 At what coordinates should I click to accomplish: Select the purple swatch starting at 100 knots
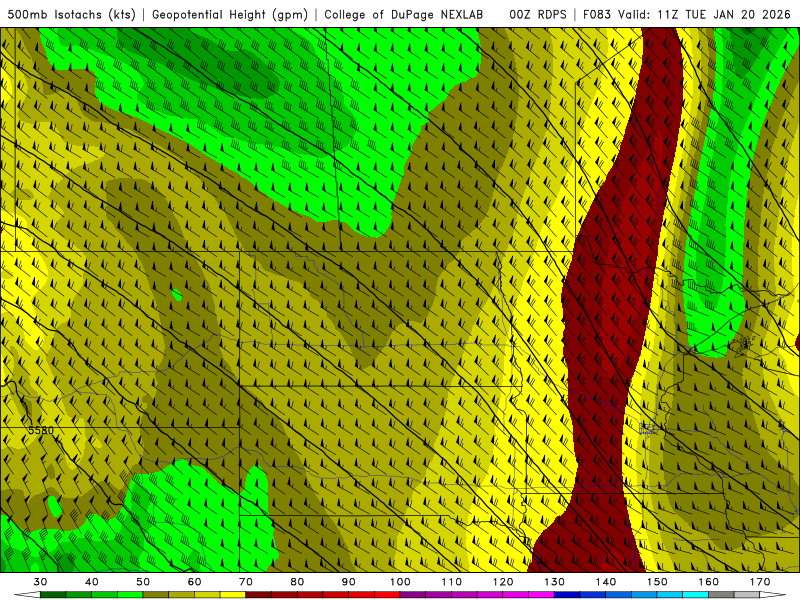click(413, 595)
